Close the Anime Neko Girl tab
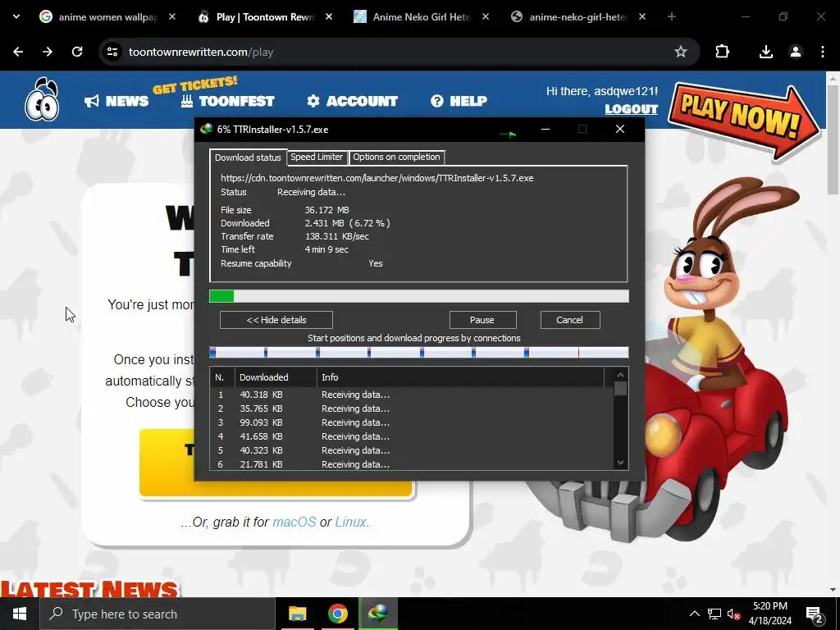 coord(486,16)
